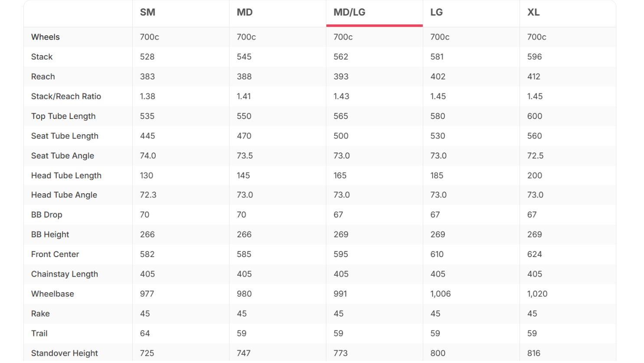Screen dimensions: 644x363
Task: Click the XL wheelbase value 1,020
Action: [x=537, y=294]
